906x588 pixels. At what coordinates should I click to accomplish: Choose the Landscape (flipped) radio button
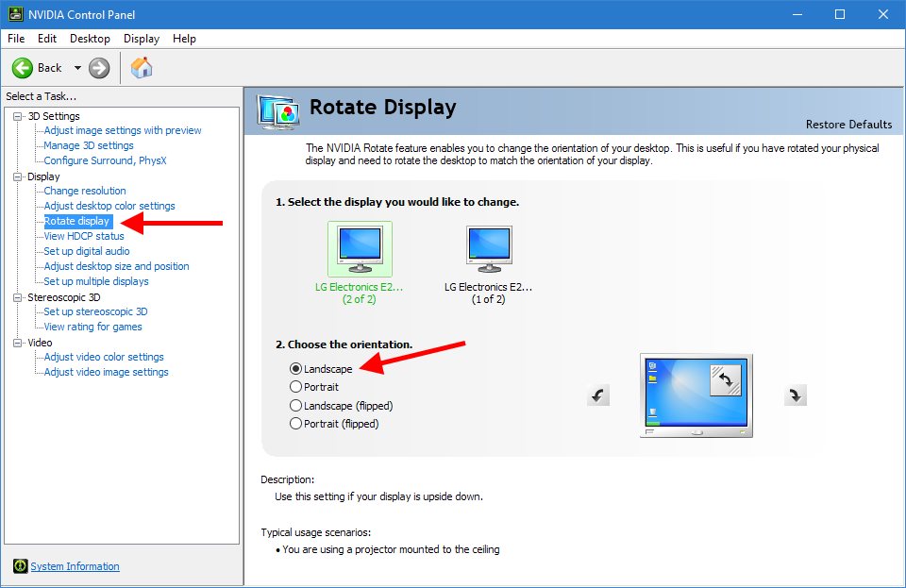(295, 406)
